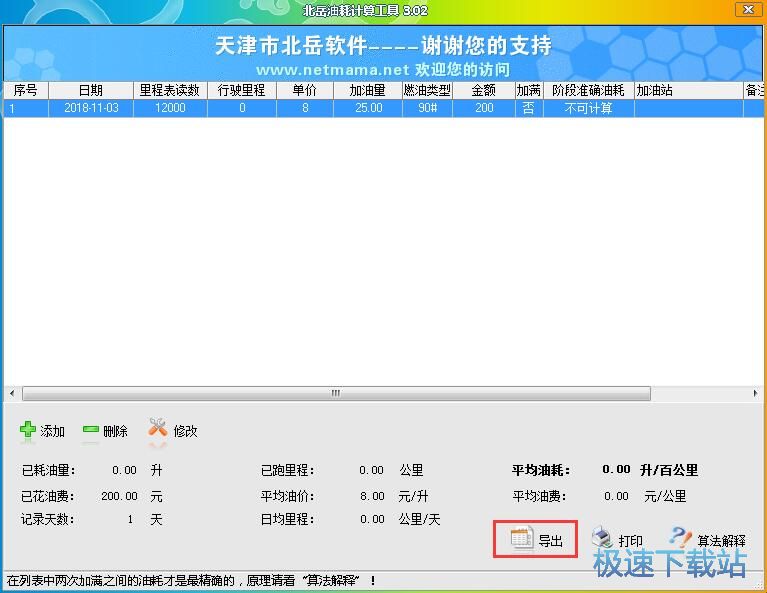Sort by 行驶里程 column header

click(242, 90)
